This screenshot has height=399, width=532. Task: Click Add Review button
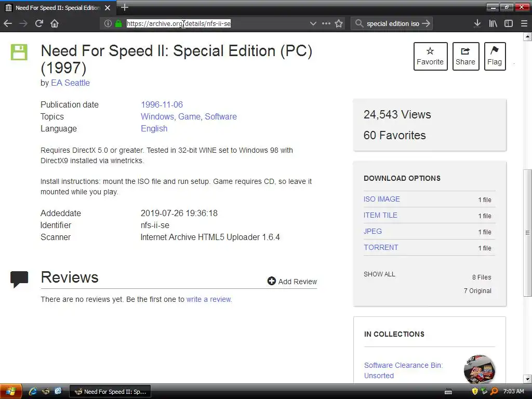point(292,281)
